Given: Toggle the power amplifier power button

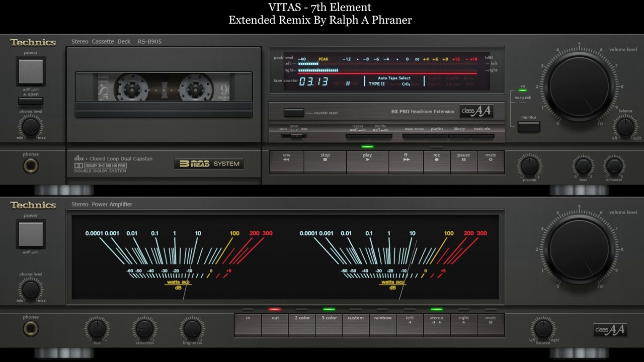Looking at the screenshot, I should pos(31,235).
